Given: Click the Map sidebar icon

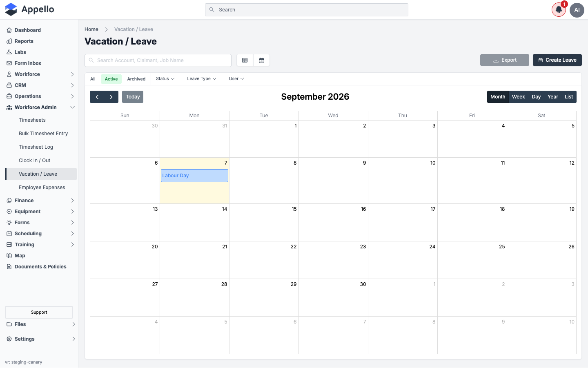Looking at the screenshot, I should pyautogui.click(x=9, y=256).
